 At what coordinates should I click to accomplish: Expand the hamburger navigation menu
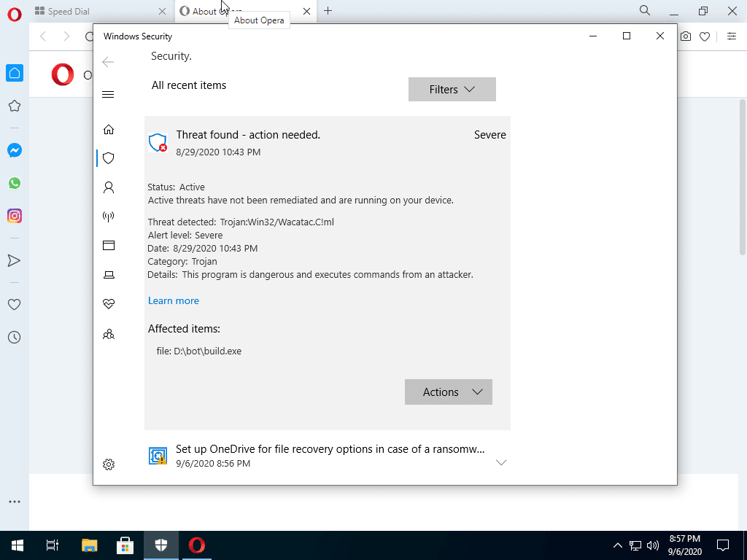[x=108, y=94]
